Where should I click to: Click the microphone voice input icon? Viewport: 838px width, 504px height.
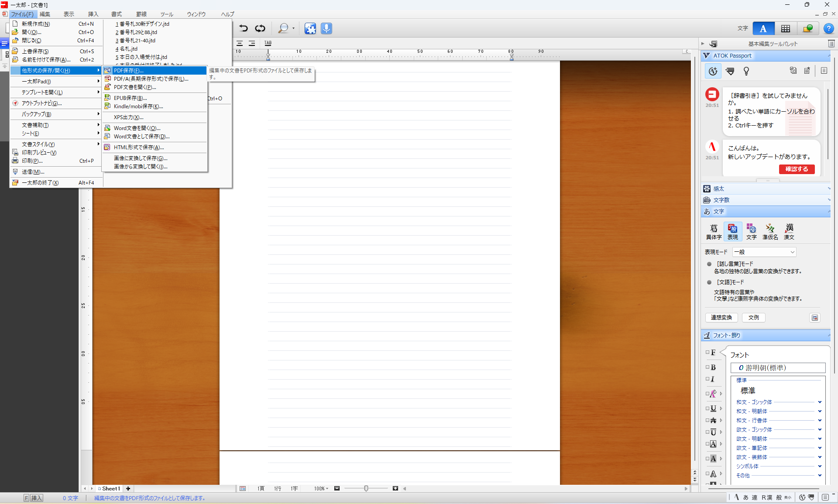click(x=326, y=28)
